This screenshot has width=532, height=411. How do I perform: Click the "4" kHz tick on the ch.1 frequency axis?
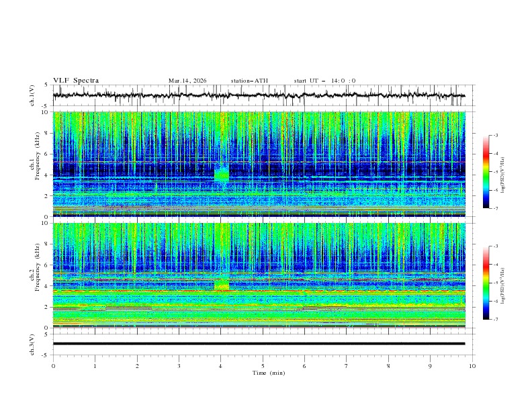pos(46,175)
